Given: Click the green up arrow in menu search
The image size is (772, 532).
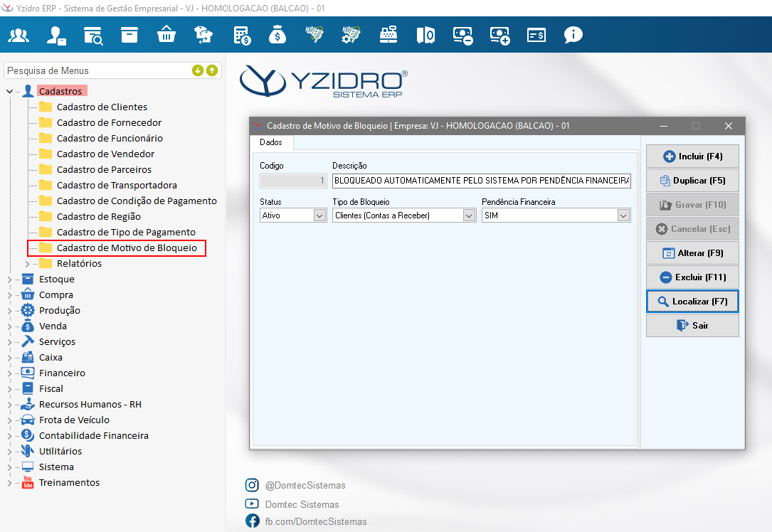Looking at the screenshot, I should tap(212, 70).
